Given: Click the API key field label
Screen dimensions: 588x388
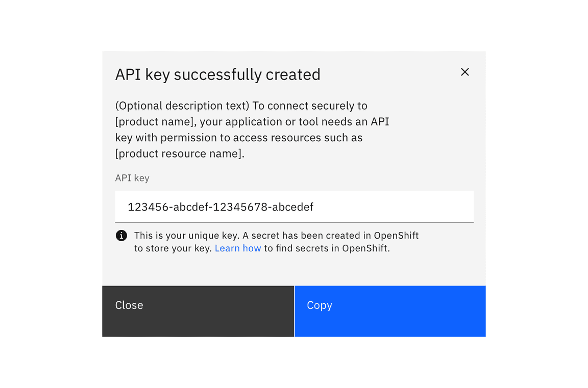Looking at the screenshot, I should [x=132, y=177].
